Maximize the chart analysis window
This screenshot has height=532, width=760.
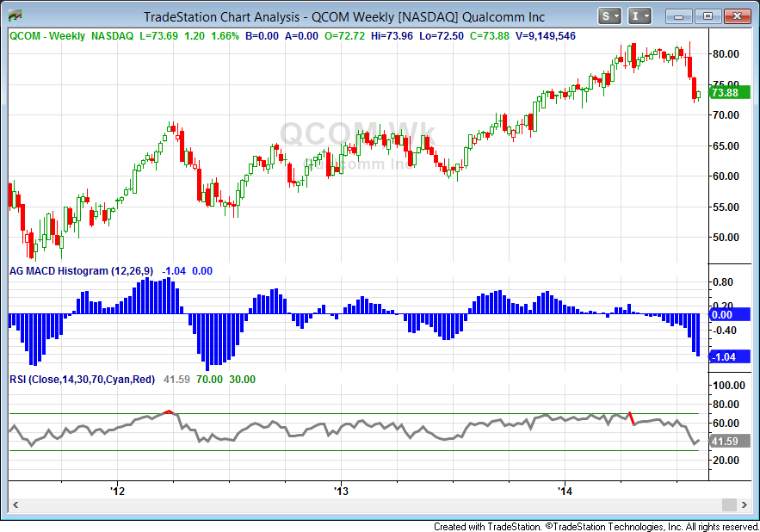[707, 16]
